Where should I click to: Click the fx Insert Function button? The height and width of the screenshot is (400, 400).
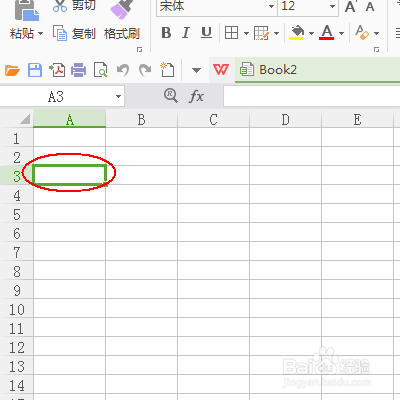click(x=196, y=97)
